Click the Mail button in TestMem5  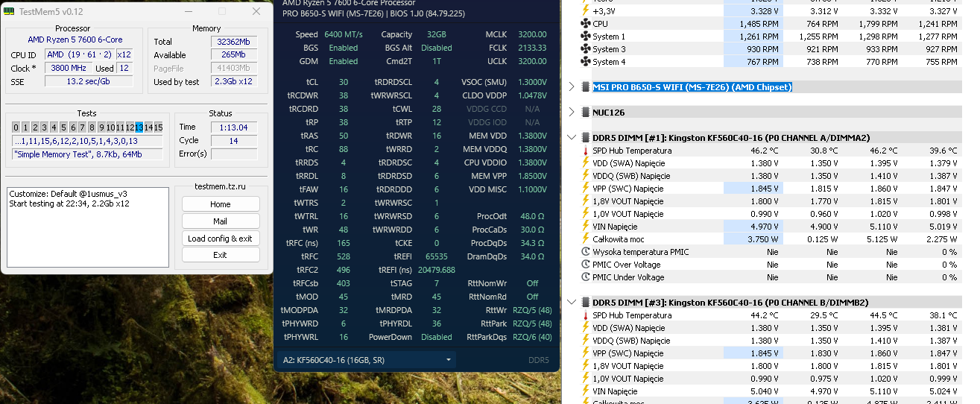pyautogui.click(x=220, y=221)
